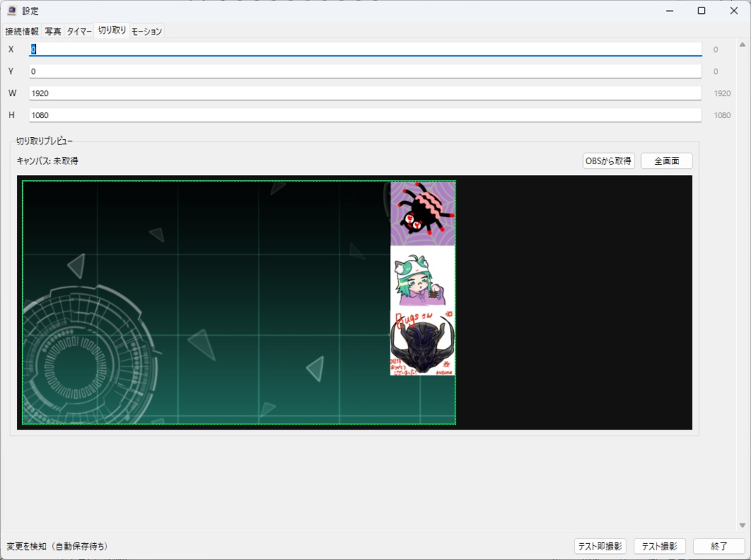Click the 終了 button
Image resolution: width=751 pixels, height=560 pixels.
coord(719,546)
